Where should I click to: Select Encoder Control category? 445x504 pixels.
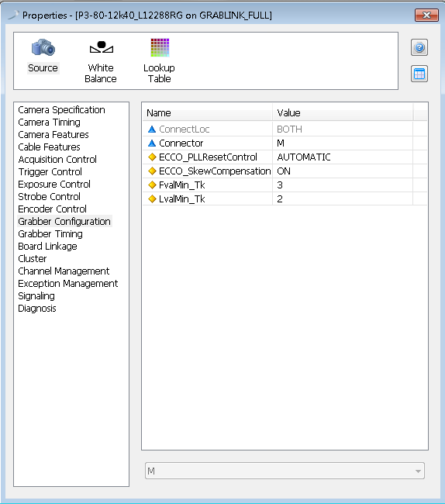click(x=52, y=209)
